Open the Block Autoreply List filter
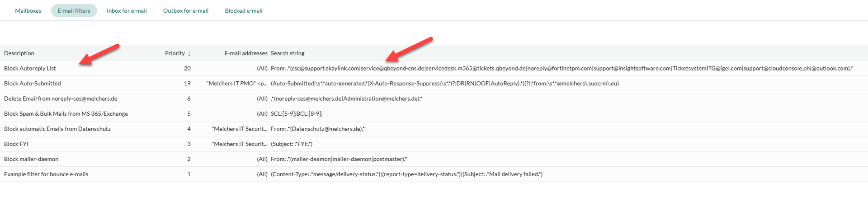868x197 pixels. click(30, 69)
